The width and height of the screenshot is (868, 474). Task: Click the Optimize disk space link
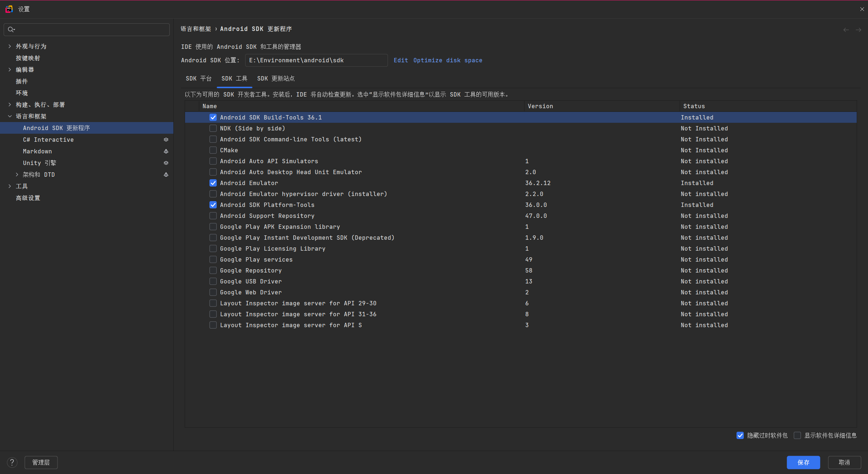tap(448, 60)
